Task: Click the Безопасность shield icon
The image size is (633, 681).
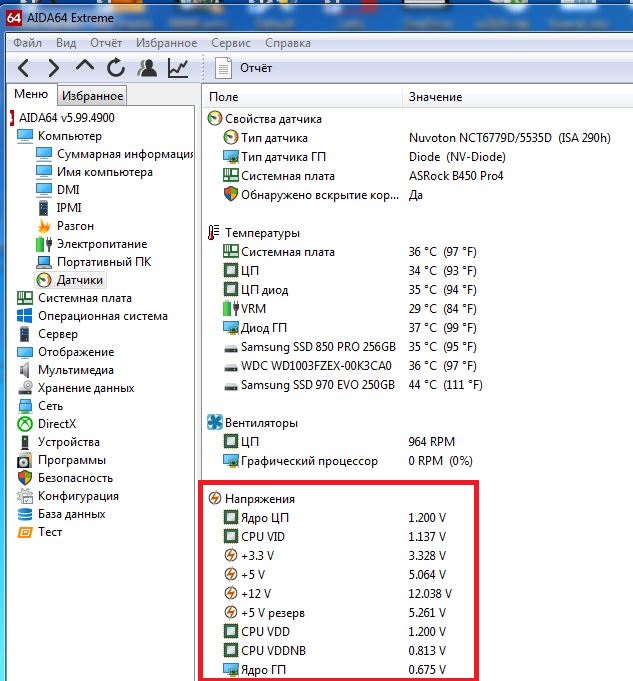Action: tap(25, 478)
